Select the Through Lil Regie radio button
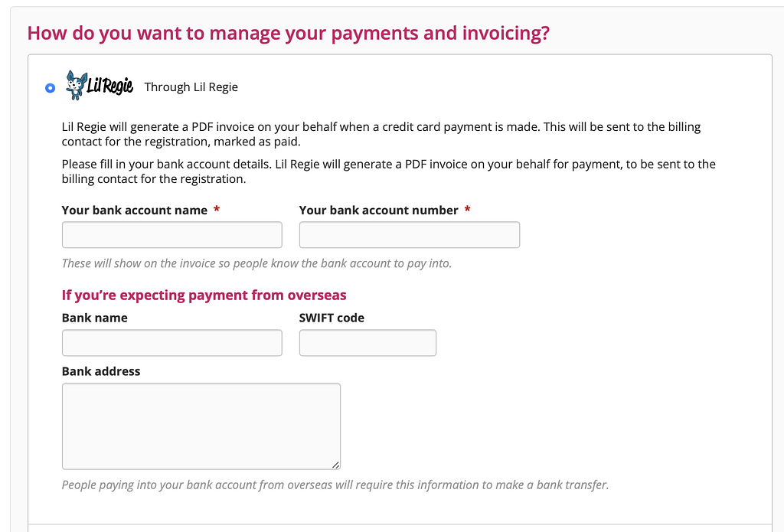The image size is (784, 532). pos(50,88)
